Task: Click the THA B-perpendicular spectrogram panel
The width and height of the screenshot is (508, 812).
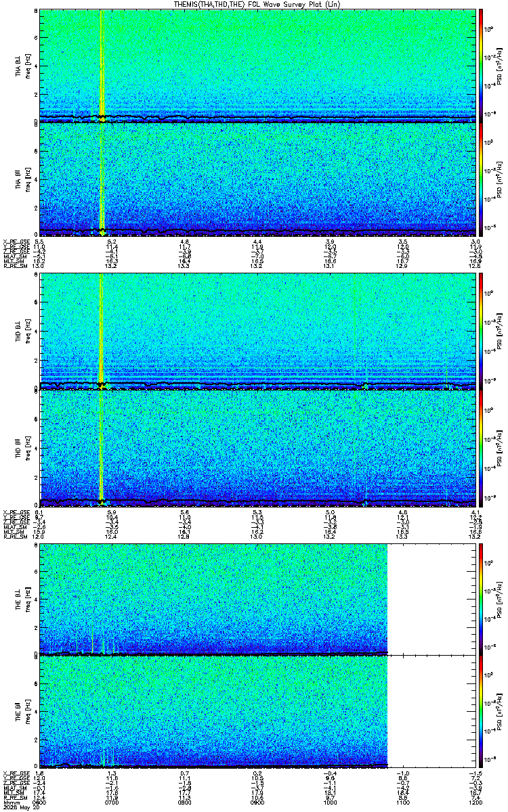Action: [x=257, y=65]
